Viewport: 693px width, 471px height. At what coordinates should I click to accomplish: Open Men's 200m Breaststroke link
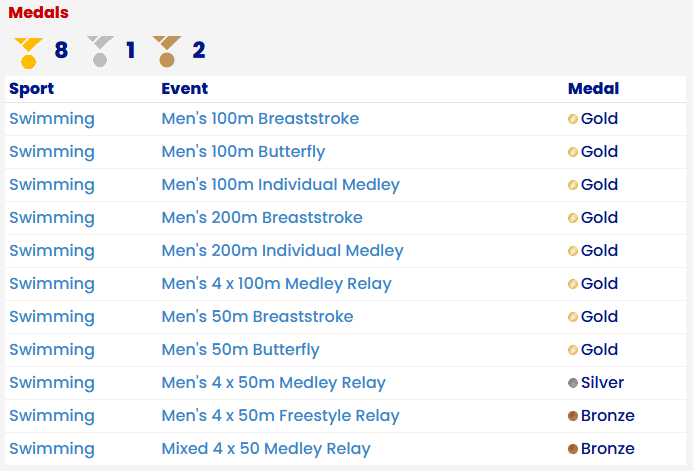[262, 217]
